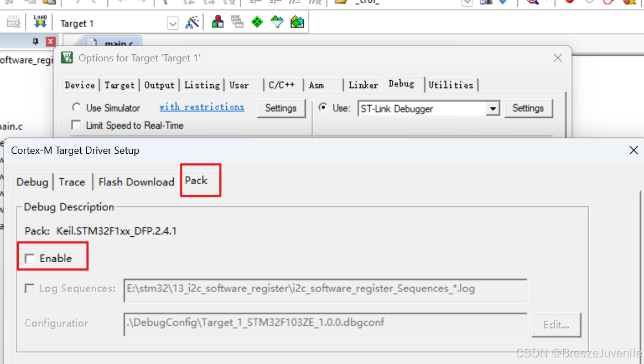Screen dimensions: 644x364
Task: Open the C/C++ tab
Action: pos(283,85)
